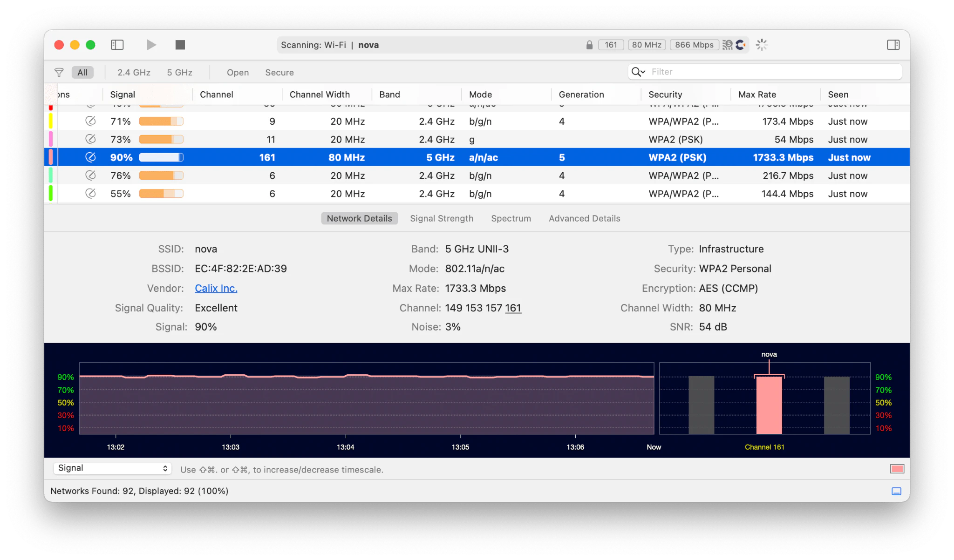The image size is (954, 560).
Task: Toggle the Secure networks filter
Action: 279,72
